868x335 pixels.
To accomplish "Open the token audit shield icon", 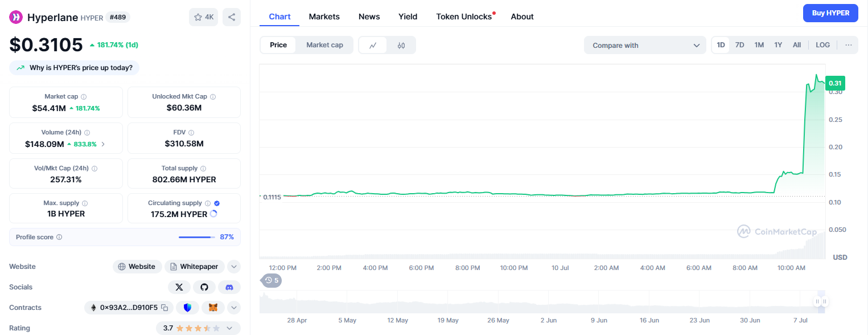I will [x=187, y=307].
